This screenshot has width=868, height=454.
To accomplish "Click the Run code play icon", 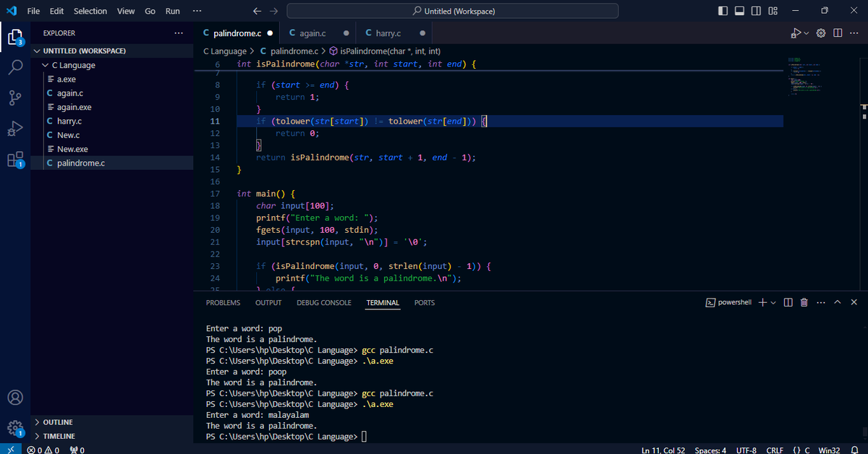I will pyautogui.click(x=795, y=33).
